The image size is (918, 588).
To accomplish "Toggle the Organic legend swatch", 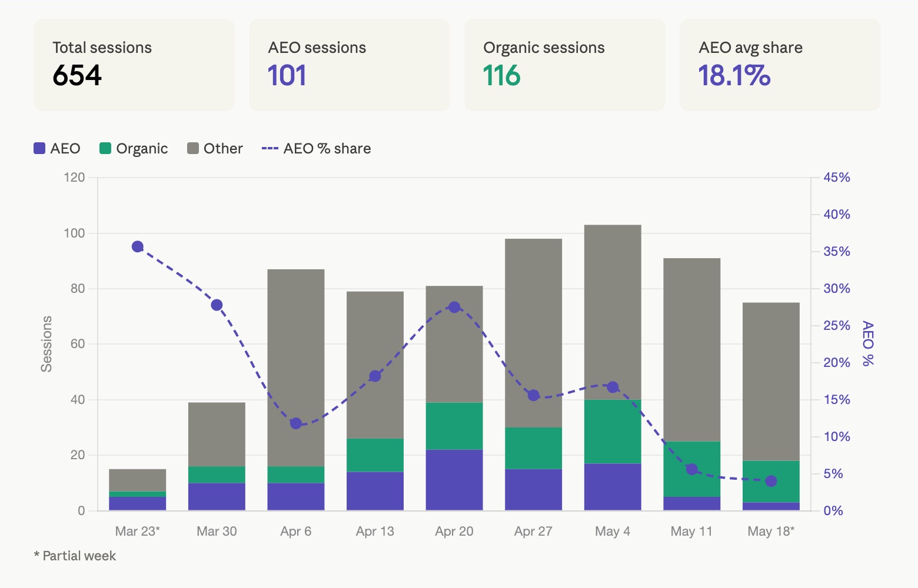I will click(105, 148).
